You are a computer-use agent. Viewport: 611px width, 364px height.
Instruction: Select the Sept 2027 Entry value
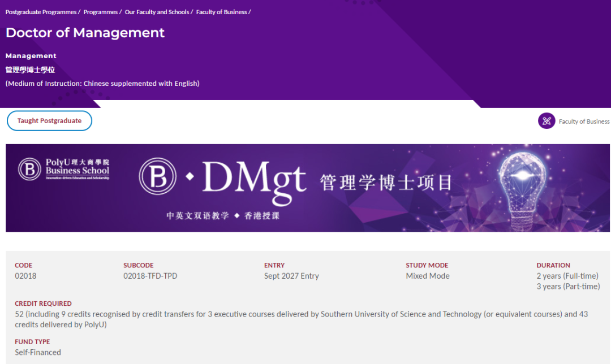coord(291,276)
